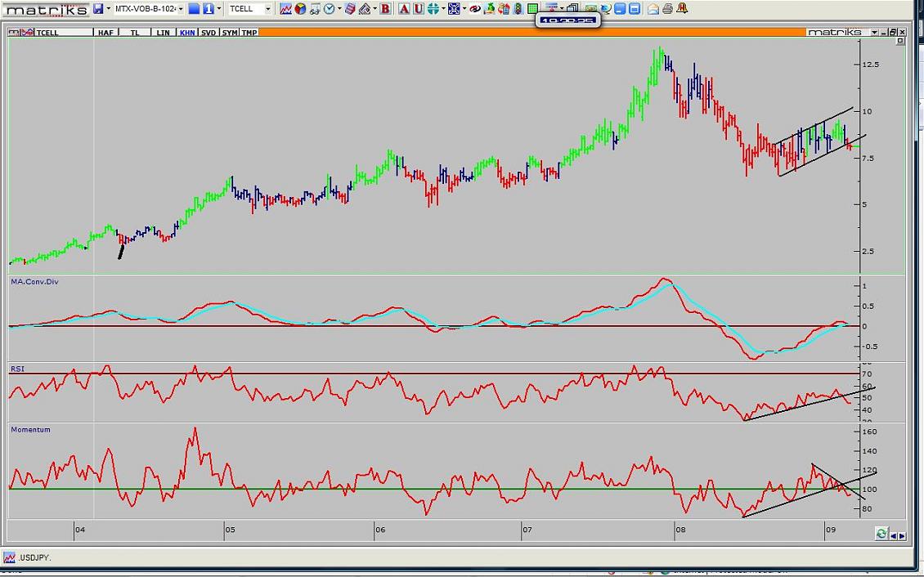Expand the matriks dropdown arrow at chart top-right
This screenshot has height=577, width=924.
(874, 33)
